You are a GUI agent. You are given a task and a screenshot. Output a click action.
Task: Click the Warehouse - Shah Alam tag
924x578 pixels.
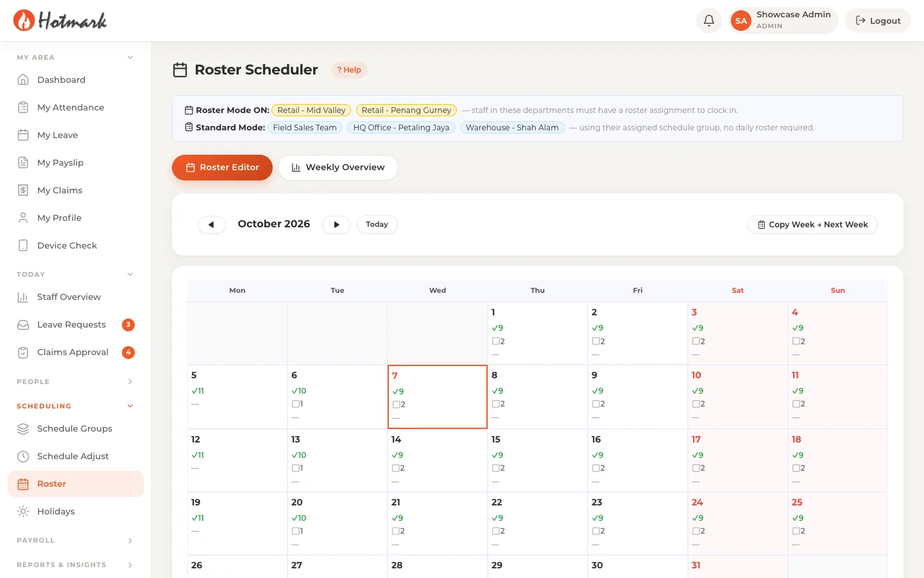pos(512,128)
